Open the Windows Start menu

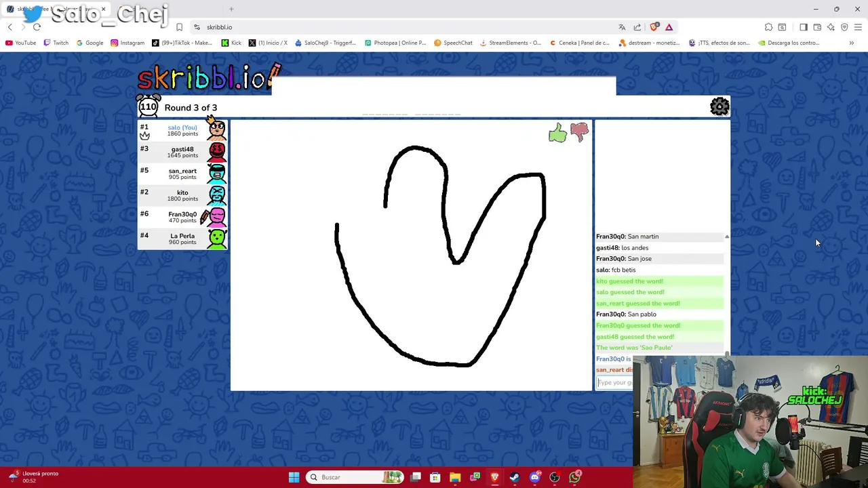pyautogui.click(x=294, y=477)
